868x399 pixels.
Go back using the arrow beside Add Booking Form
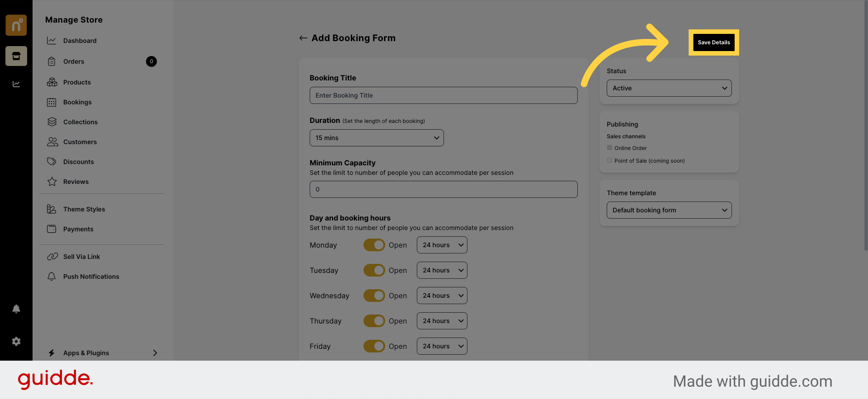(x=303, y=38)
